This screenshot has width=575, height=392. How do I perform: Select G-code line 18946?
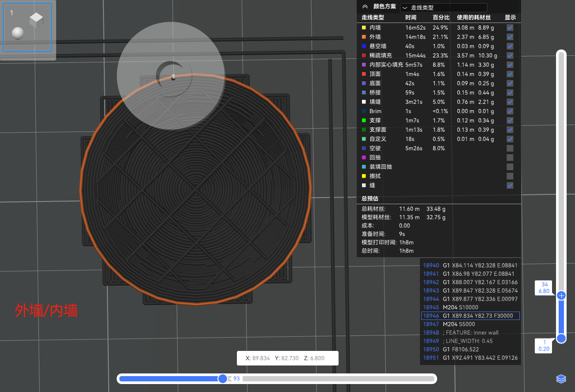tap(470, 316)
